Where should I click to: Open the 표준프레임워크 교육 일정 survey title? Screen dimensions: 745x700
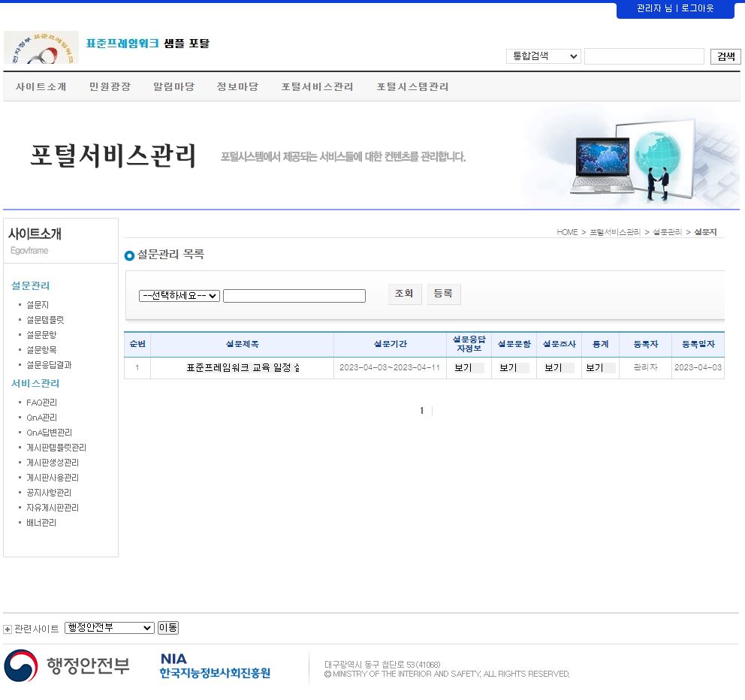coord(242,368)
